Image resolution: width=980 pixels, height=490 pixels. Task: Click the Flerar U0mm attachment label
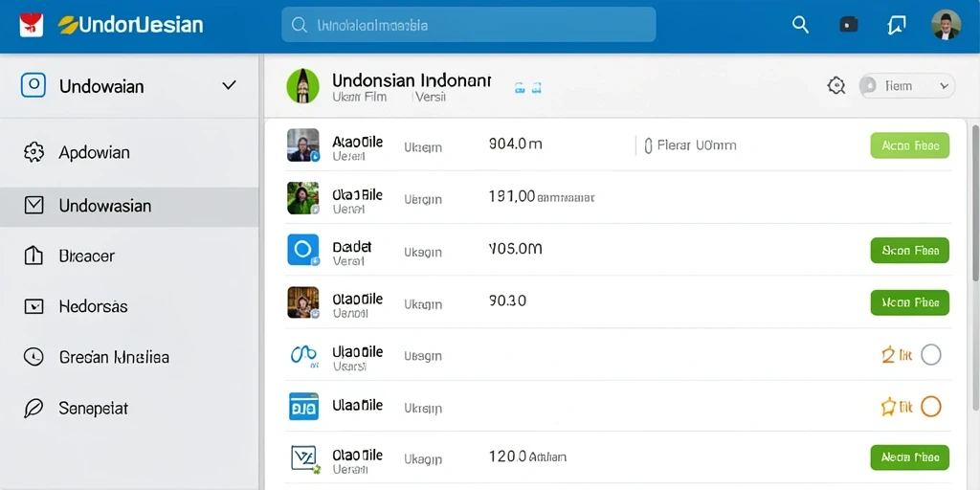[x=690, y=145]
